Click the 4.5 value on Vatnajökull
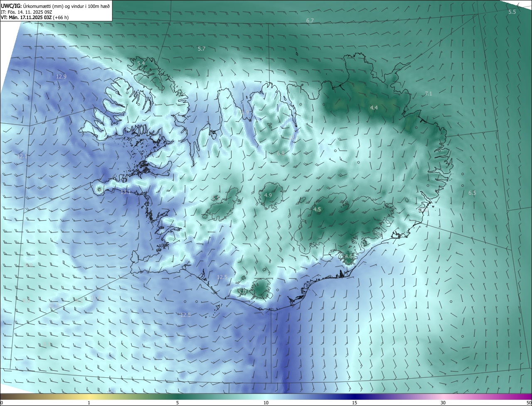The width and height of the screenshot is (532, 406). tap(317, 210)
